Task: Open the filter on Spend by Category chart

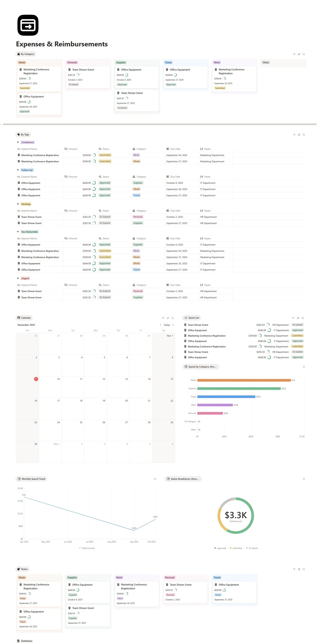Action: pyautogui.click(x=304, y=367)
